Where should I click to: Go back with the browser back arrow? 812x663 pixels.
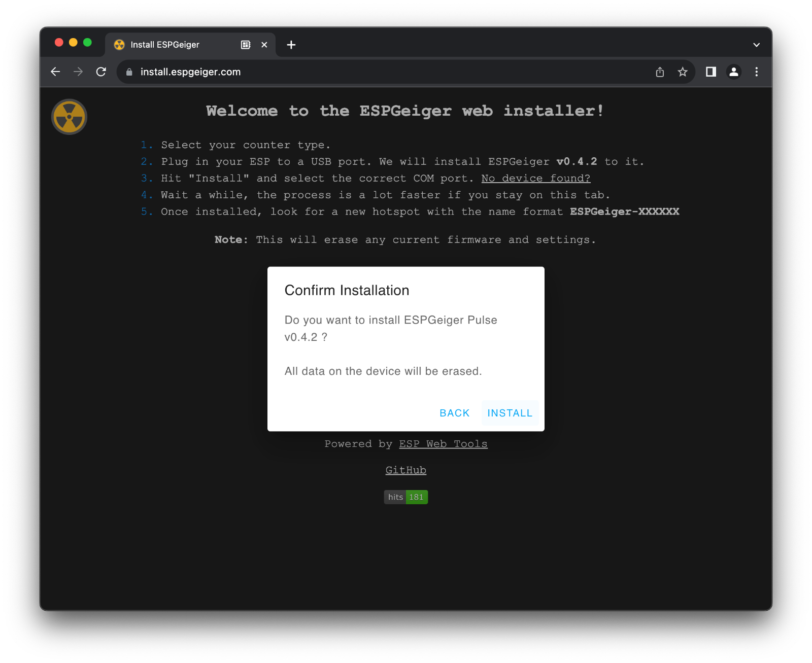[55, 72]
